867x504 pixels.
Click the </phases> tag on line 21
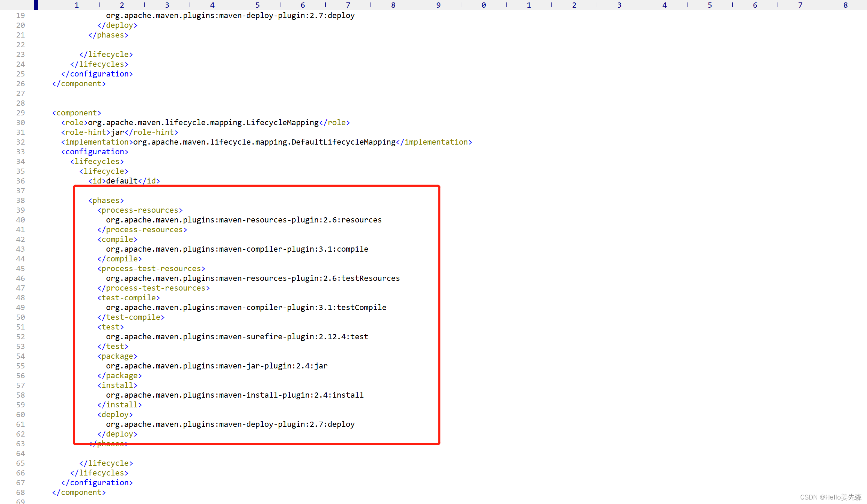tap(108, 35)
